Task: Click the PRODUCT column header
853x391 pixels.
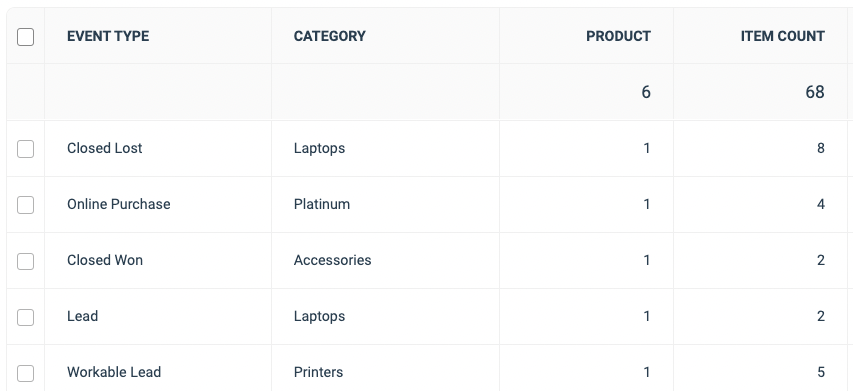Action: coord(618,36)
